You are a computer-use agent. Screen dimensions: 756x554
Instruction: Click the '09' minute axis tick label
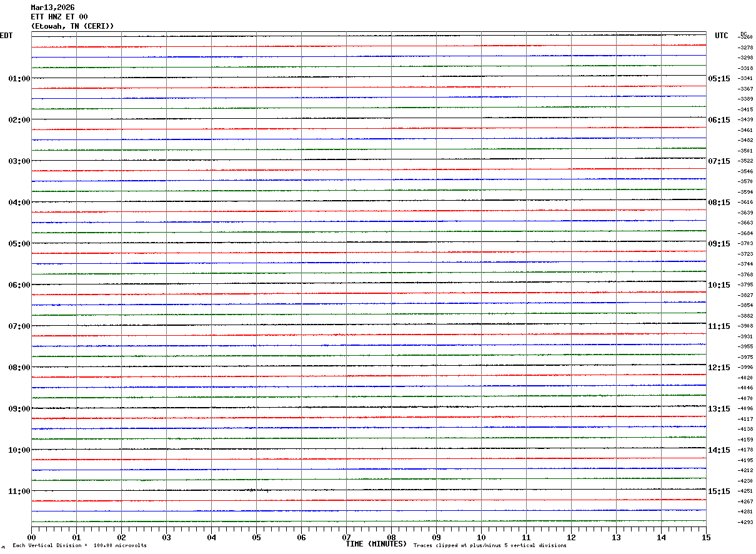click(436, 537)
